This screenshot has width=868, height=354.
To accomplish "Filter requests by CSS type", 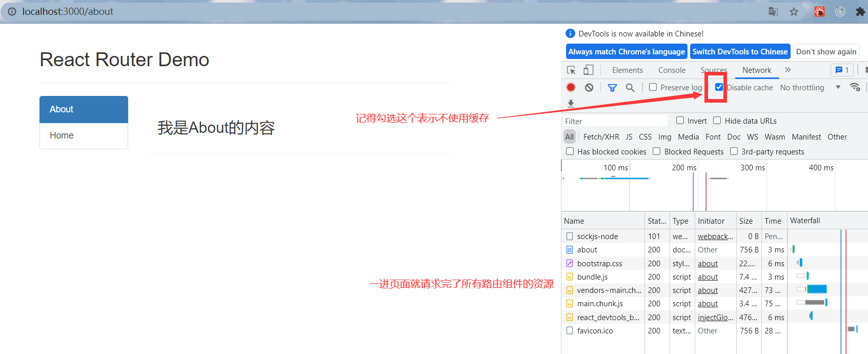I will (645, 137).
